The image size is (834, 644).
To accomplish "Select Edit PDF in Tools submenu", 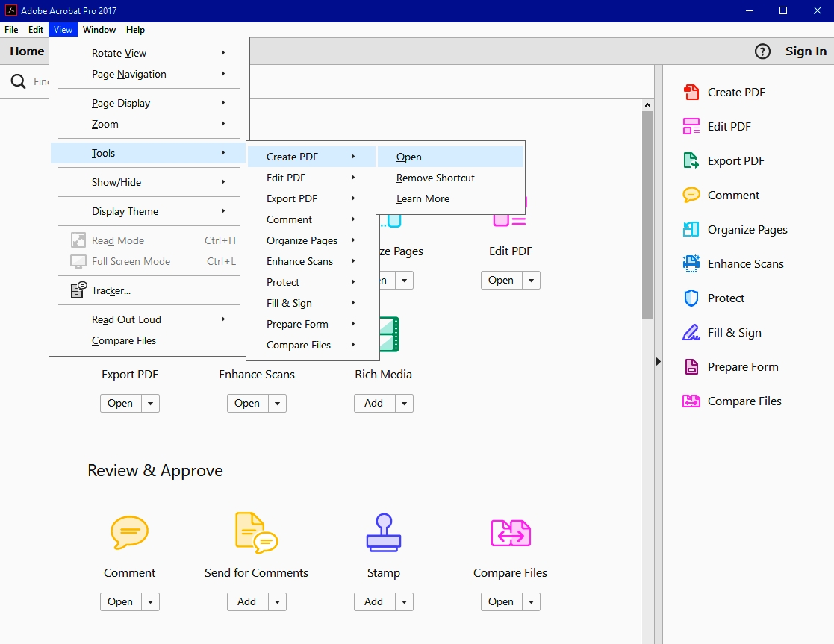I will coord(311,178).
